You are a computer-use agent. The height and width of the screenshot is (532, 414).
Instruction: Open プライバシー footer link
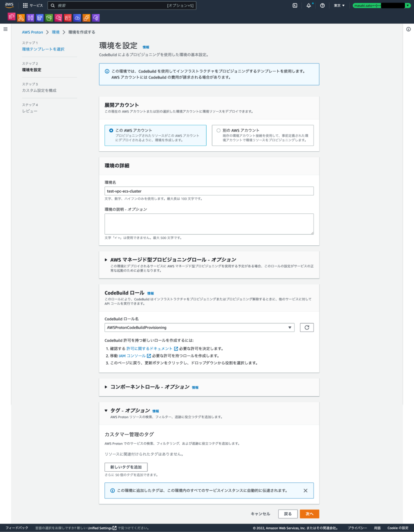(358, 528)
